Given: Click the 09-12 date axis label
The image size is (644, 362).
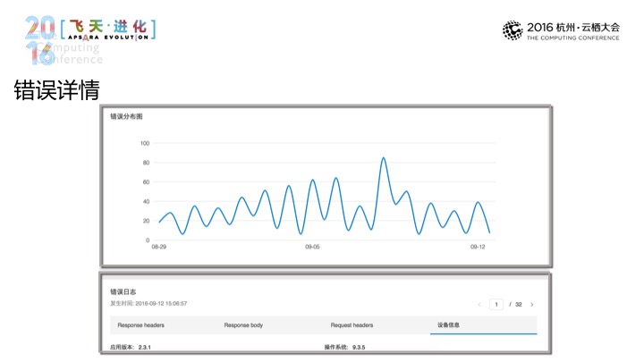Looking at the screenshot, I should point(479,247).
